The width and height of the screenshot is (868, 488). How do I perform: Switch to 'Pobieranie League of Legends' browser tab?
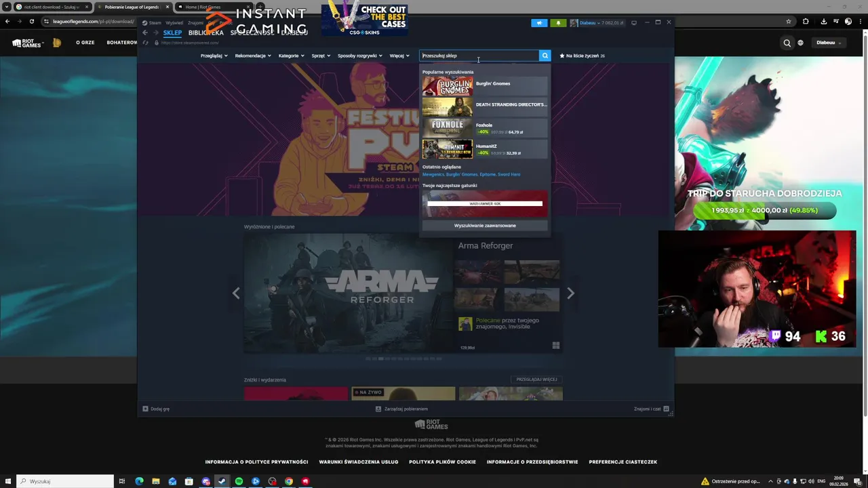(x=132, y=7)
